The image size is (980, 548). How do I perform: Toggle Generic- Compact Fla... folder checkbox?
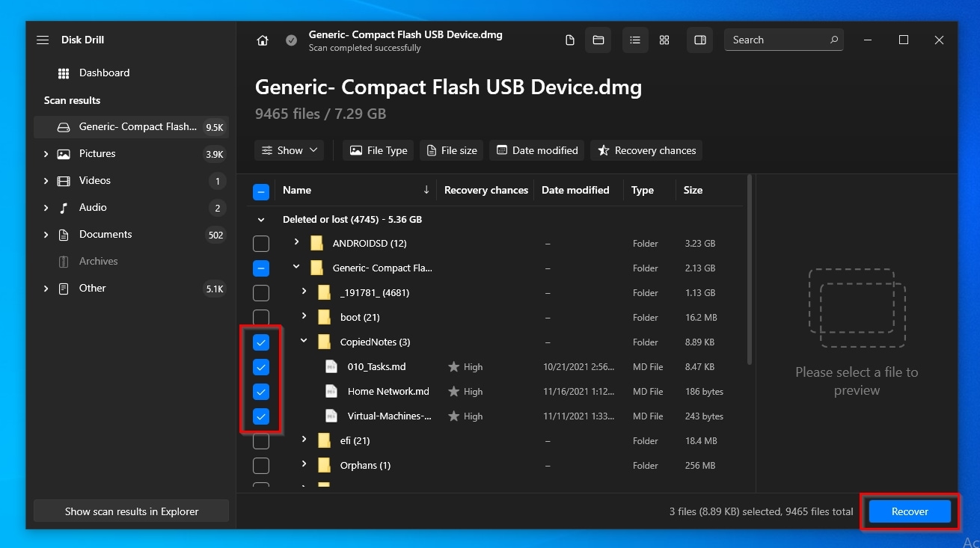261,268
